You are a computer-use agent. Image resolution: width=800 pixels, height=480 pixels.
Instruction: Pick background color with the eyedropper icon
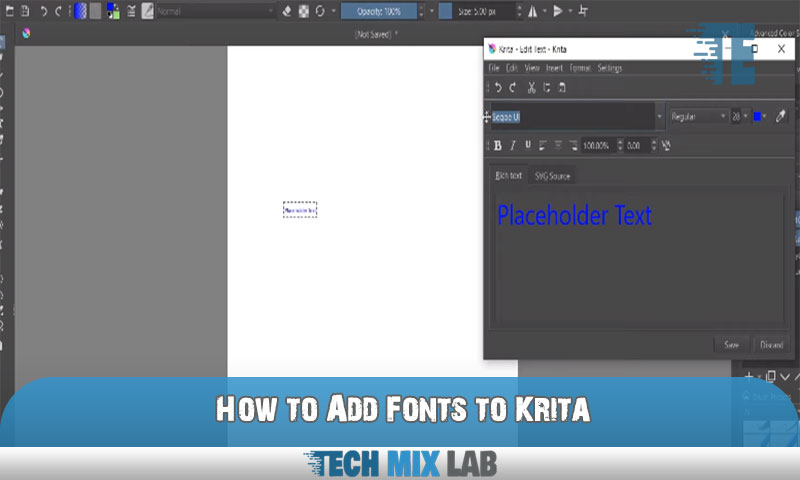point(781,116)
